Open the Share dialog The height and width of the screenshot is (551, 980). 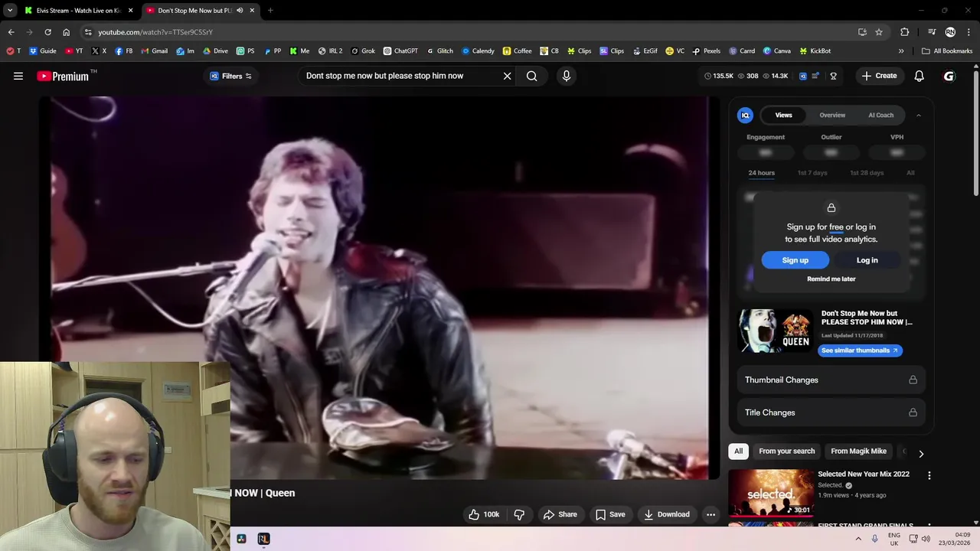(560, 514)
